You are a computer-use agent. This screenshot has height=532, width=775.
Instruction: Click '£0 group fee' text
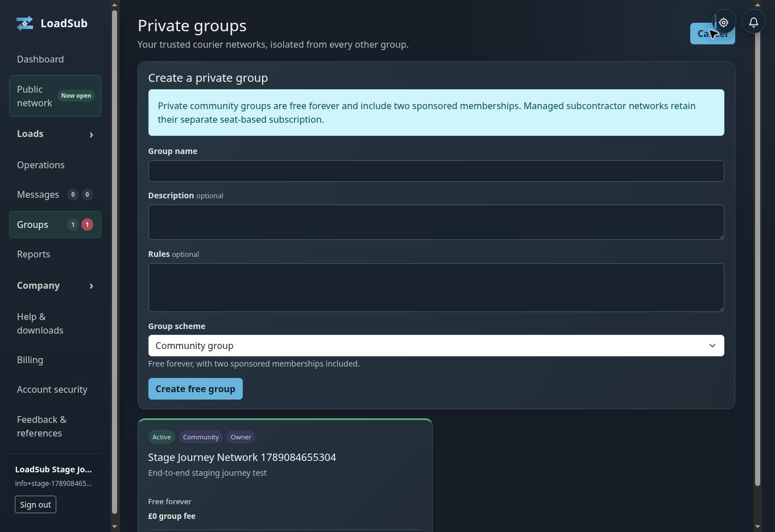tap(172, 516)
